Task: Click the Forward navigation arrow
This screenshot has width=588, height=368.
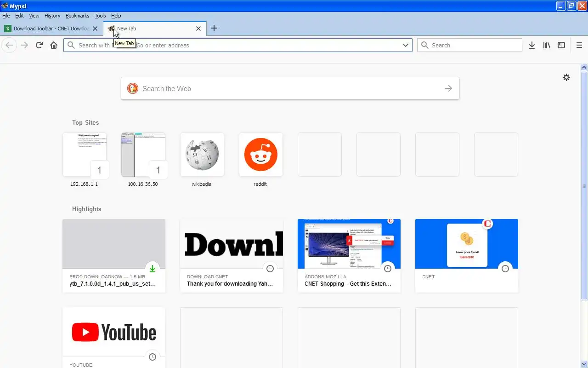Action: click(x=24, y=45)
